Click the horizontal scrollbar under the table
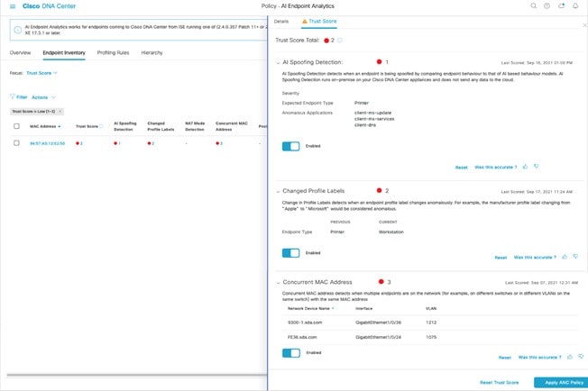The width and height of the screenshot is (588, 391). [137, 375]
